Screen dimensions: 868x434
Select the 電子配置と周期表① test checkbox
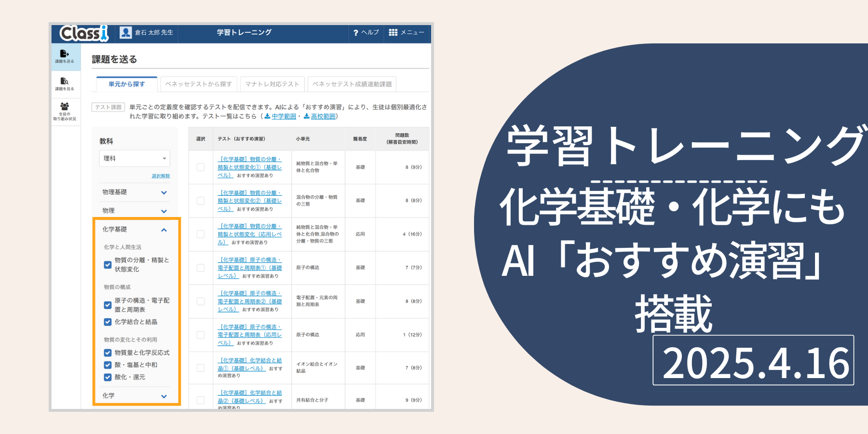tap(201, 268)
